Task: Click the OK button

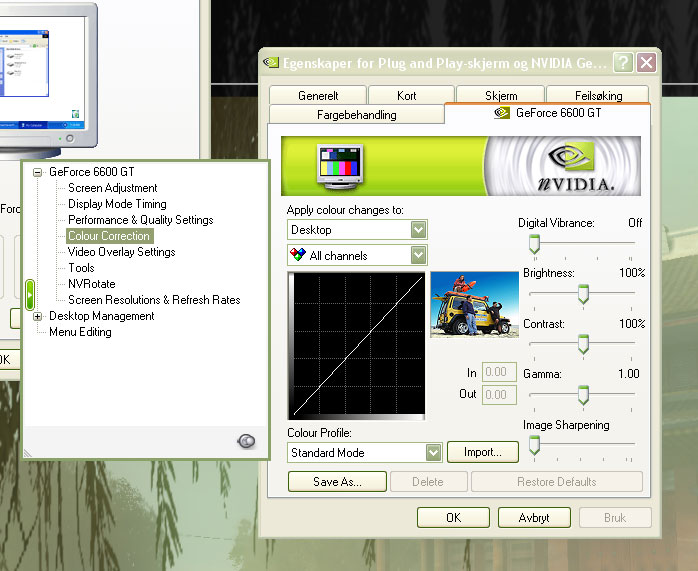Action: 453,518
